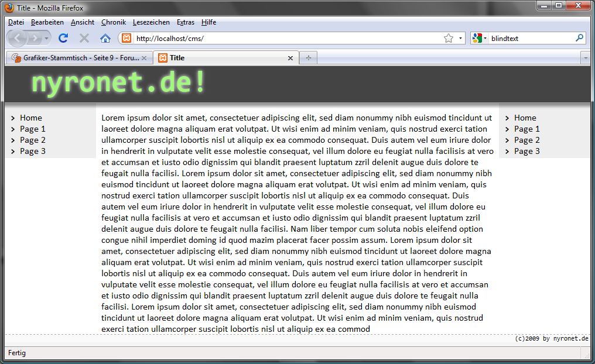The height and width of the screenshot is (364, 595).
Task: Bookmark this page with the star
Action: (449, 38)
